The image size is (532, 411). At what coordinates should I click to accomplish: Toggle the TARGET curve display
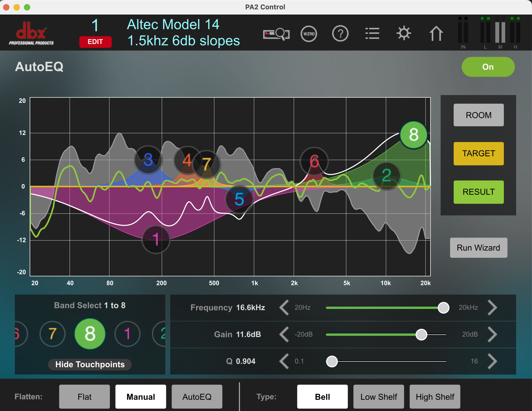pyautogui.click(x=479, y=154)
